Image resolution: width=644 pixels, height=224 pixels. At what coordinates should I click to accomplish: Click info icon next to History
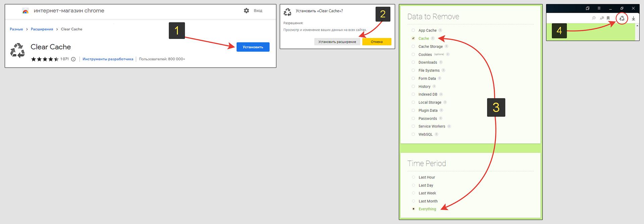click(x=434, y=86)
